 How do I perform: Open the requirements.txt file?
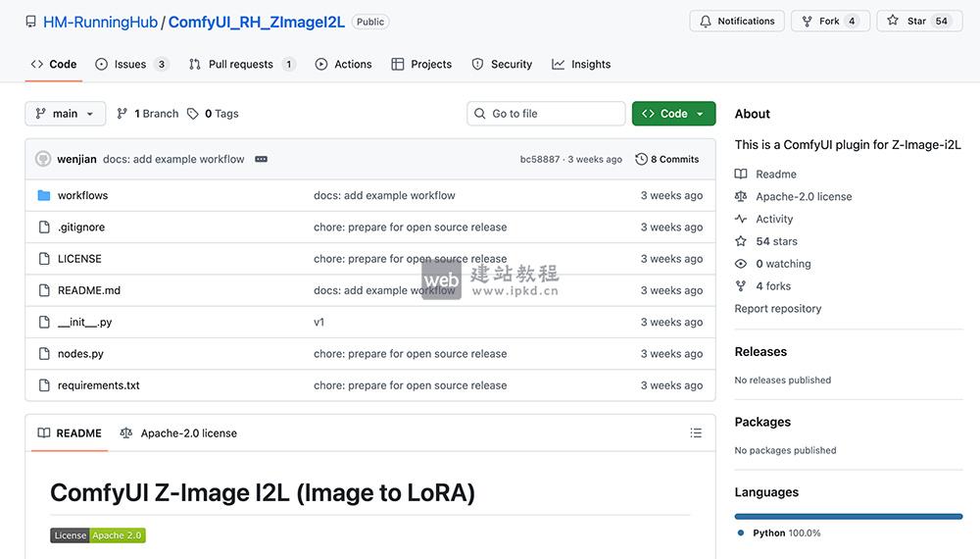(99, 385)
